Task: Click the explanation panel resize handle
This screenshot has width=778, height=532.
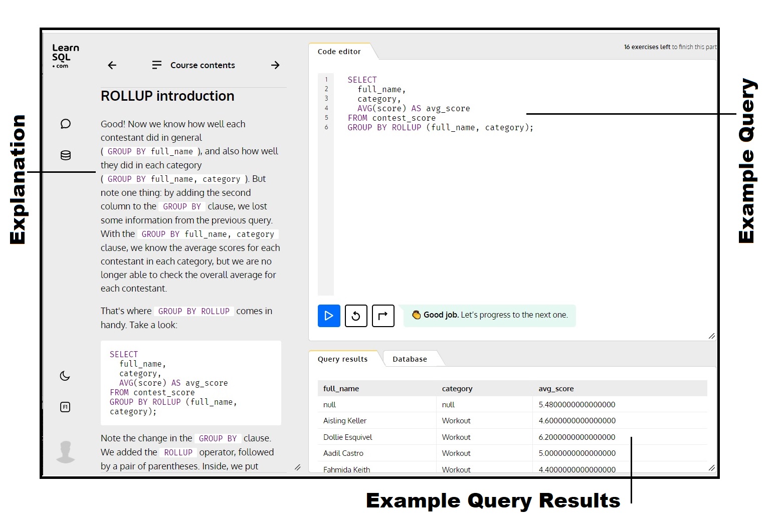Action: tap(298, 467)
